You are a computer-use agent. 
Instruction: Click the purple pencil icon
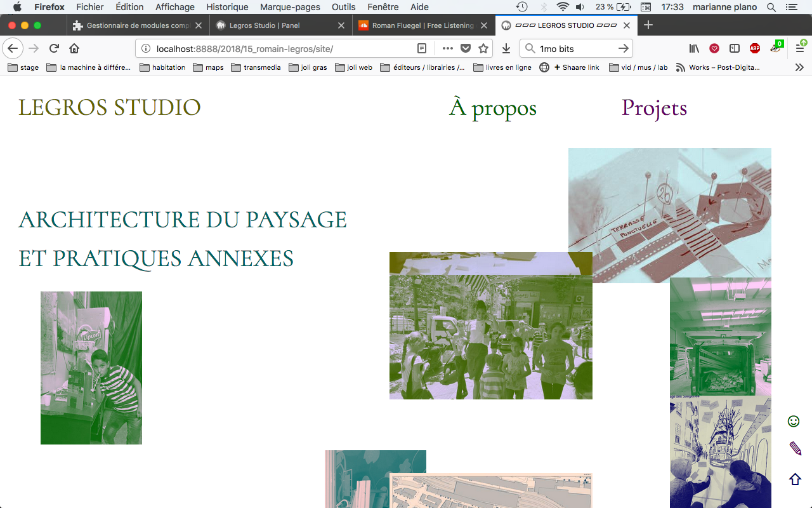tap(795, 449)
